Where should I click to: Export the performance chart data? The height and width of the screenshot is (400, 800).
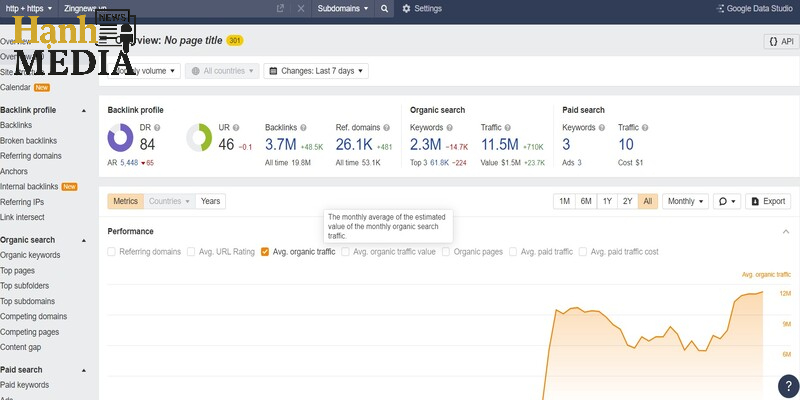(x=768, y=201)
